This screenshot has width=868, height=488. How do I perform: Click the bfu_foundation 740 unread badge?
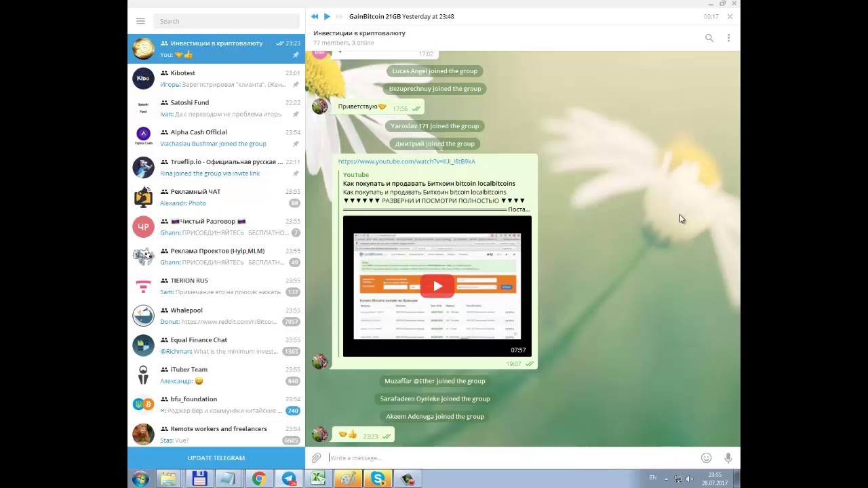(x=292, y=411)
